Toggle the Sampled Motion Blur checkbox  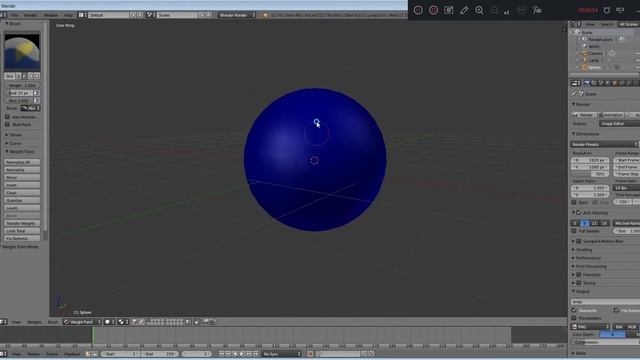[x=579, y=241]
